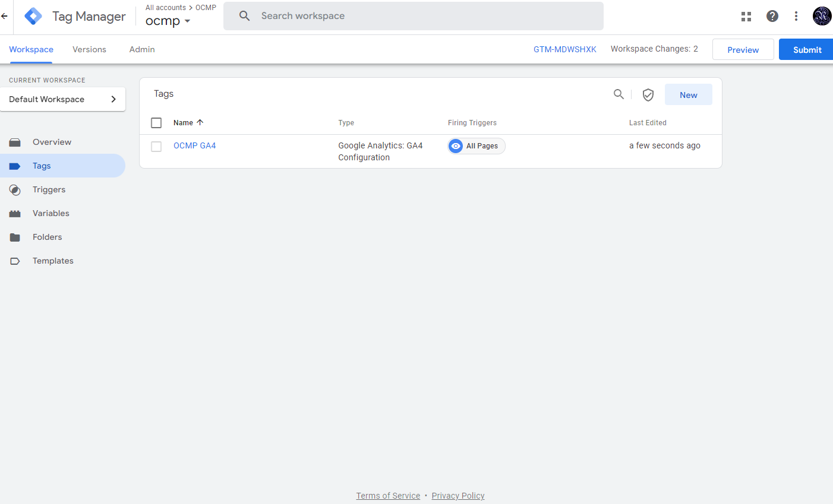
Task: Click OCMP in the breadcrumb
Action: [x=206, y=8]
